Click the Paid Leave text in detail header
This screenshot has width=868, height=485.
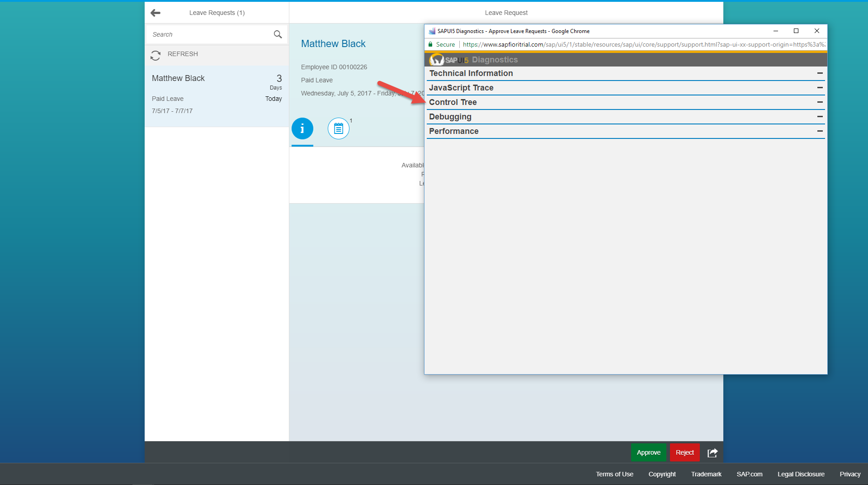[x=317, y=80]
